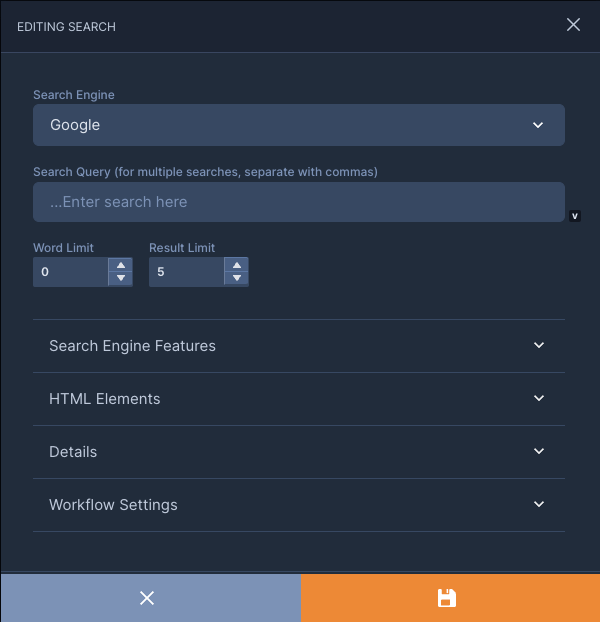Click the Search Query input field
The height and width of the screenshot is (622, 600).
click(x=299, y=202)
